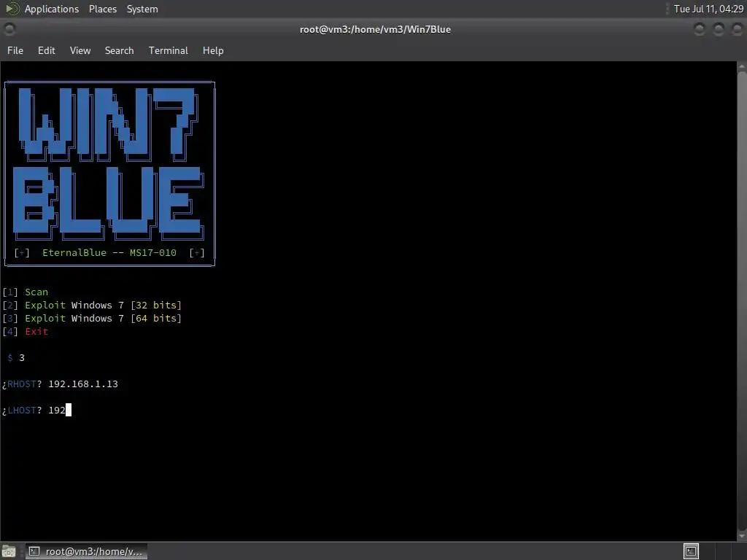The width and height of the screenshot is (747, 560).
Task: Open the Terminal menu
Action: click(169, 50)
